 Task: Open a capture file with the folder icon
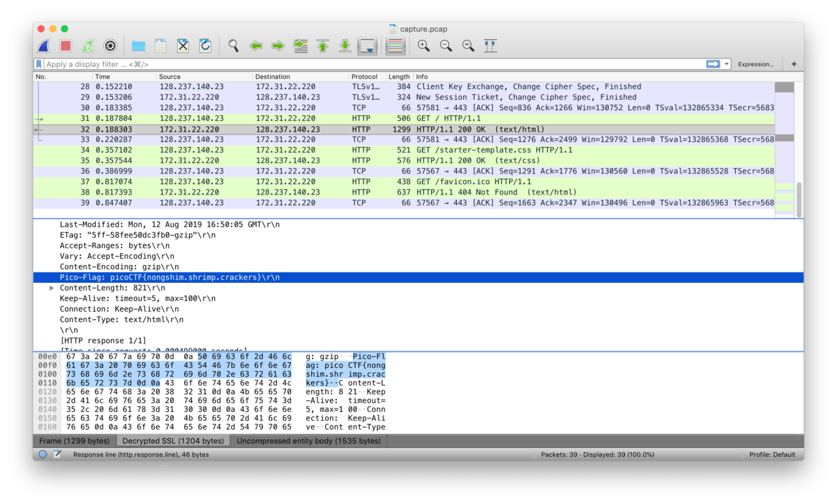(x=138, y=46)
